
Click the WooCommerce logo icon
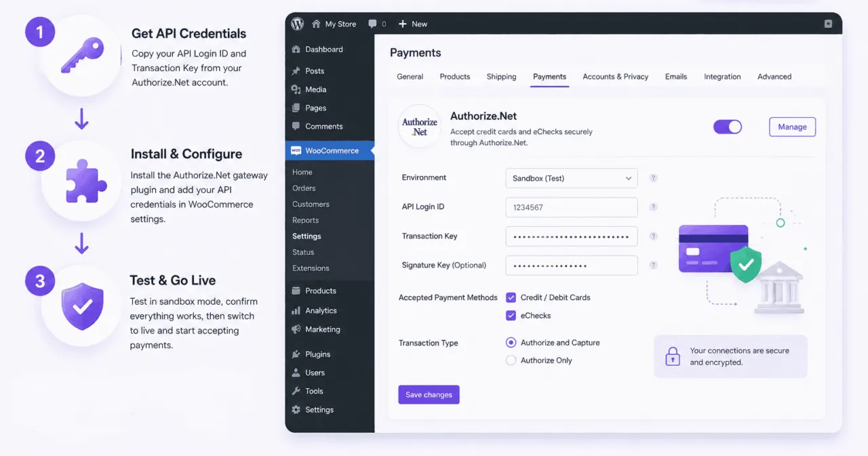pos(296,150)
